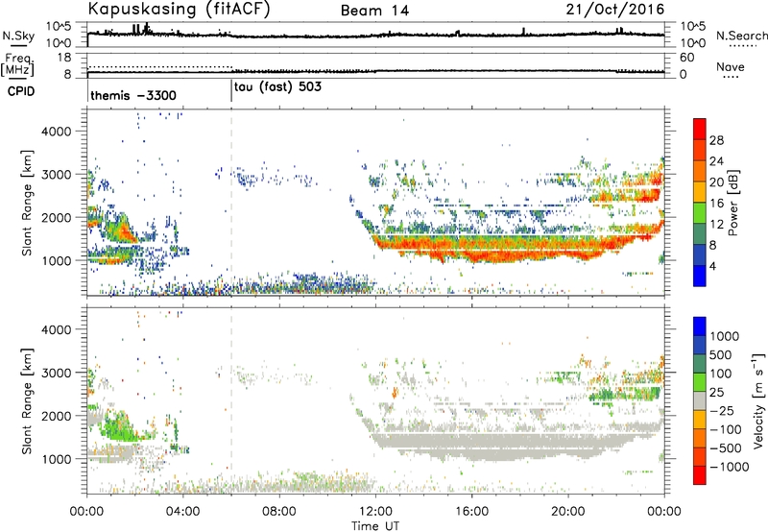
Task: Click the '2000' range tick in the power panel
Action: coord(56,217)
